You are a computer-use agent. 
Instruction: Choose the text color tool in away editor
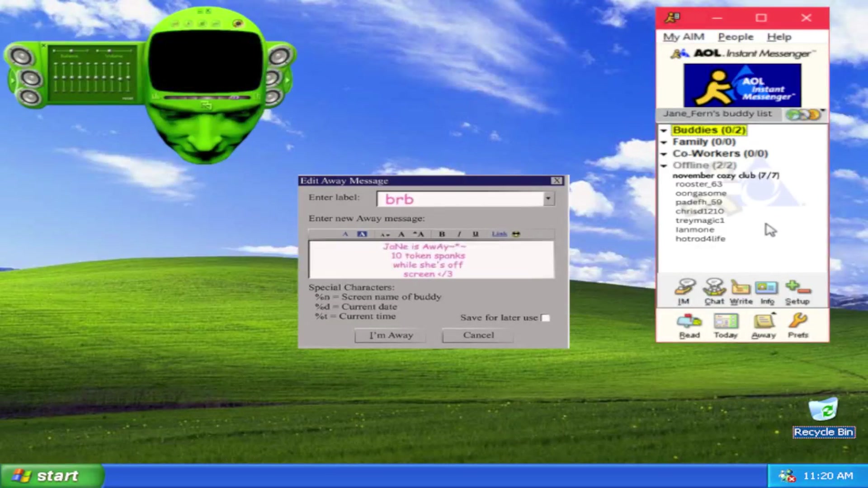[x=345, y=234]
